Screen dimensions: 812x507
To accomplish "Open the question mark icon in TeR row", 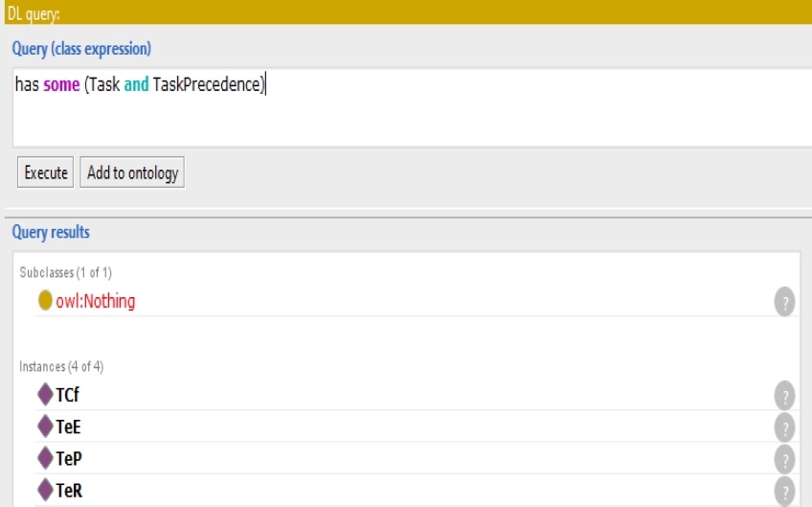I will pyautogui.click(x=784, y=492).
